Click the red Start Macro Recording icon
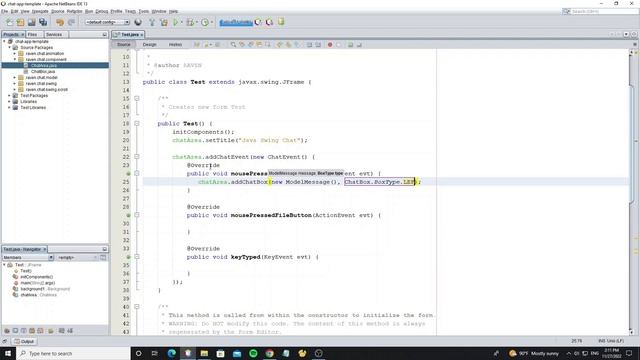 click(330, 44)
